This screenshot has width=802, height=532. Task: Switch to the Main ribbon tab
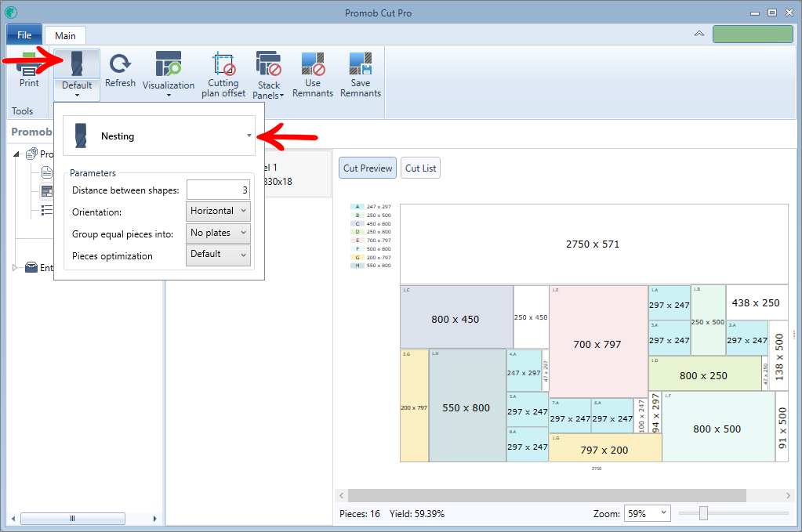tap(65, 35)
